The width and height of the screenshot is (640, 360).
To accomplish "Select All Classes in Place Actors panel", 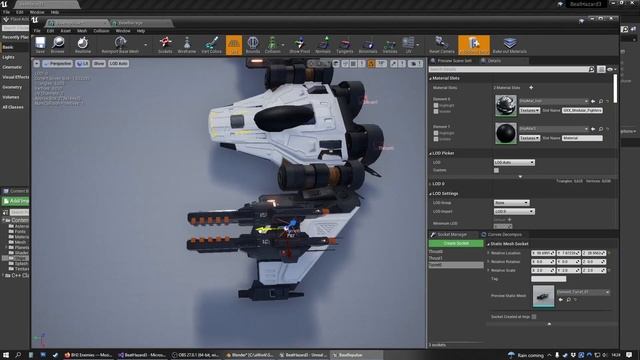I will tap(13, 107).
